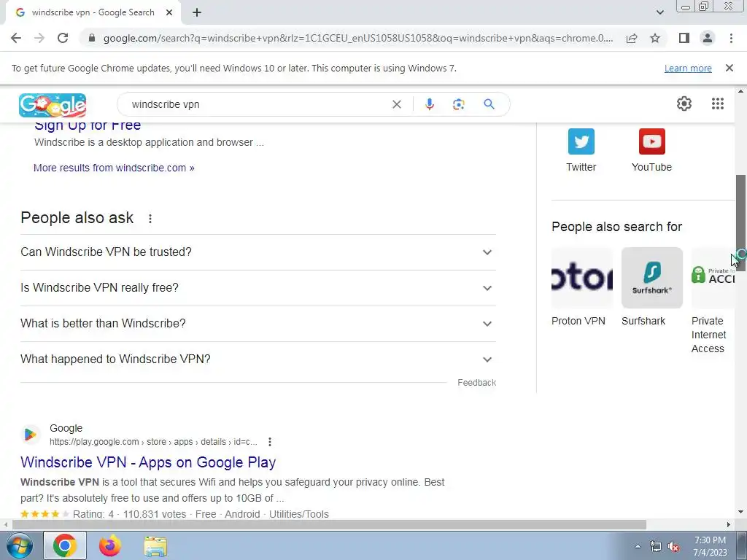Click Chrome in the taskbar
The width and height of the screenshot is (747, 560).
(x=65, y=545)
